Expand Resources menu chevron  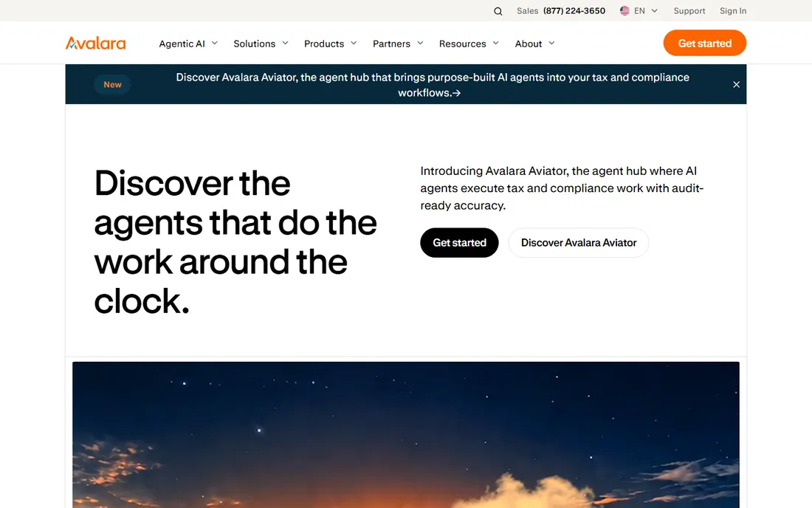pos(495,43)
